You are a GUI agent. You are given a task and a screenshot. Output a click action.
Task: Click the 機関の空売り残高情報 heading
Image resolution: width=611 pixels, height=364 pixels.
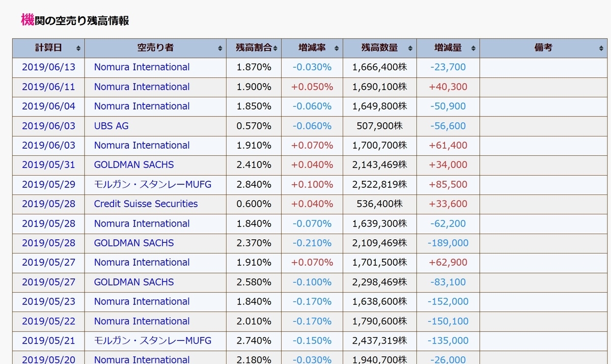tap(75, 20)
